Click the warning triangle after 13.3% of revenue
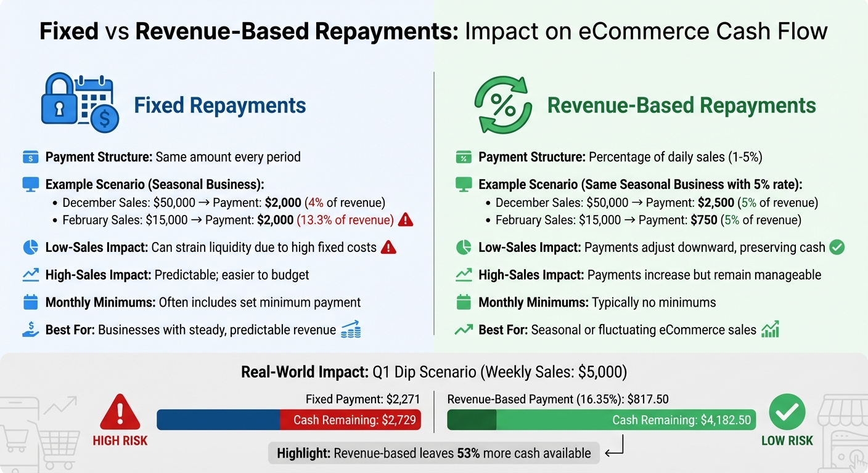 (405, 220)
